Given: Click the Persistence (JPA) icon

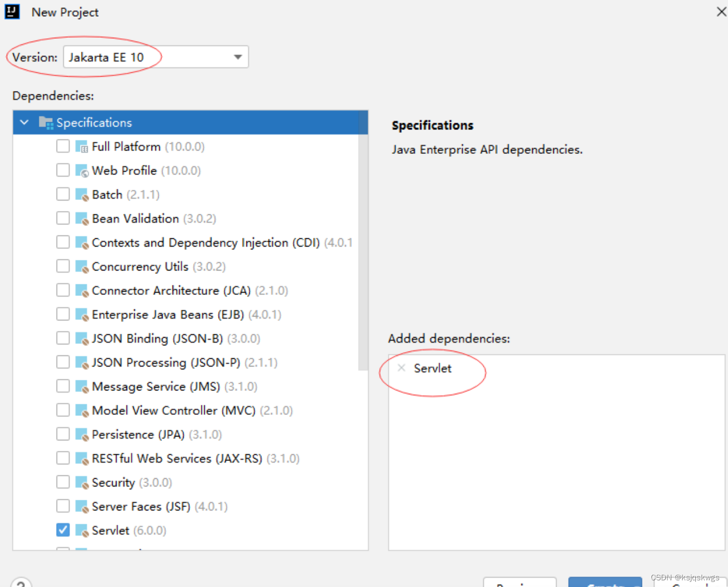Looking at the screenshot, I should [82, 434].
